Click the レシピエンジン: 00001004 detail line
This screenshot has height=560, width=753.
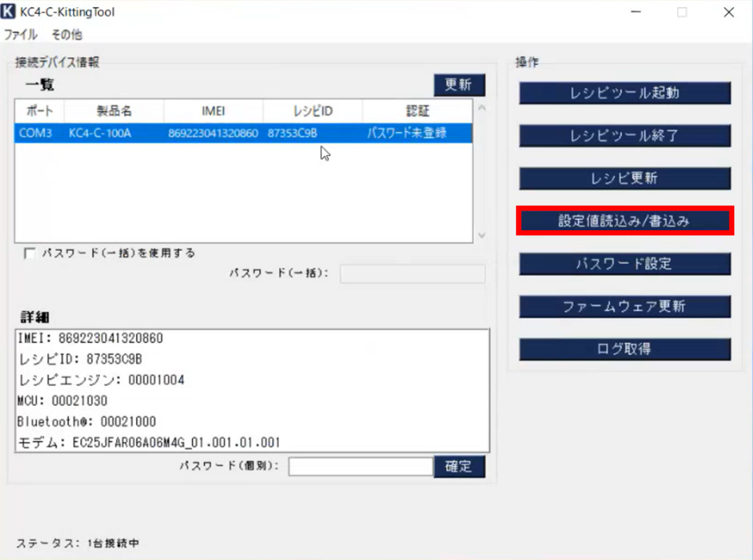pyautogui.click(x=101, y=380)
